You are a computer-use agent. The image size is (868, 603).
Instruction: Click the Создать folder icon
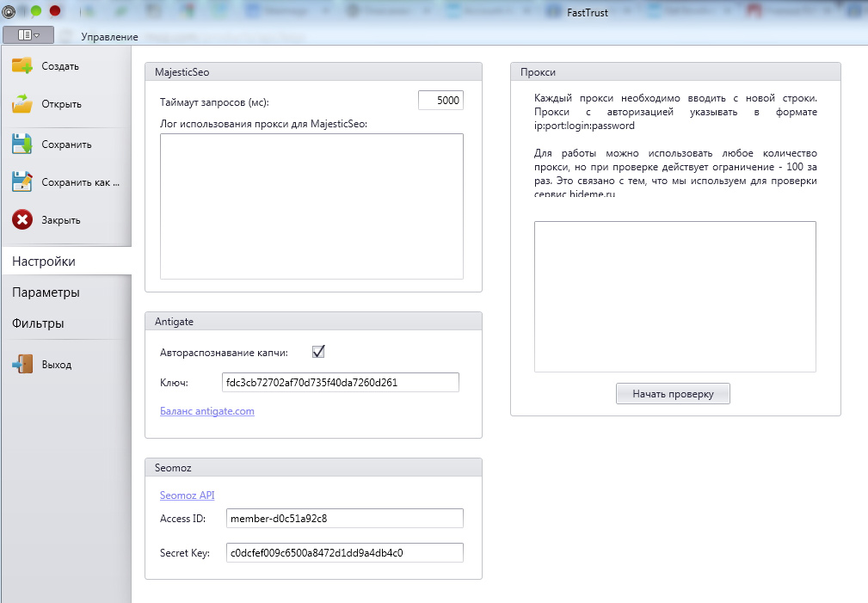[x=22, y=65]
